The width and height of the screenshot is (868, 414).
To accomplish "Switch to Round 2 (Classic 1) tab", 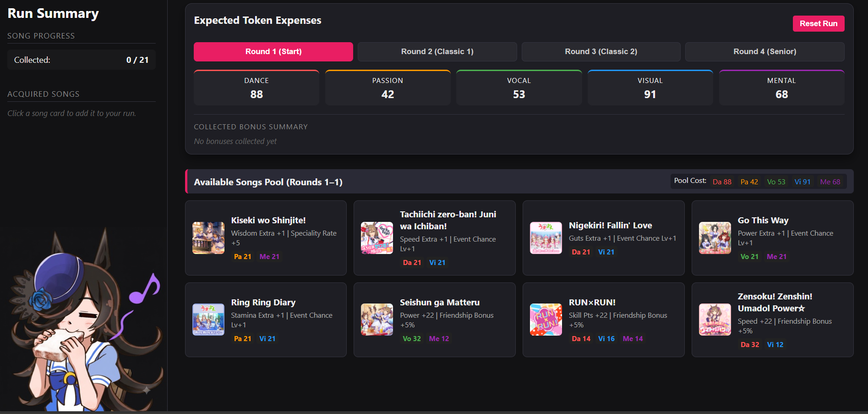I will click(437, 52).
